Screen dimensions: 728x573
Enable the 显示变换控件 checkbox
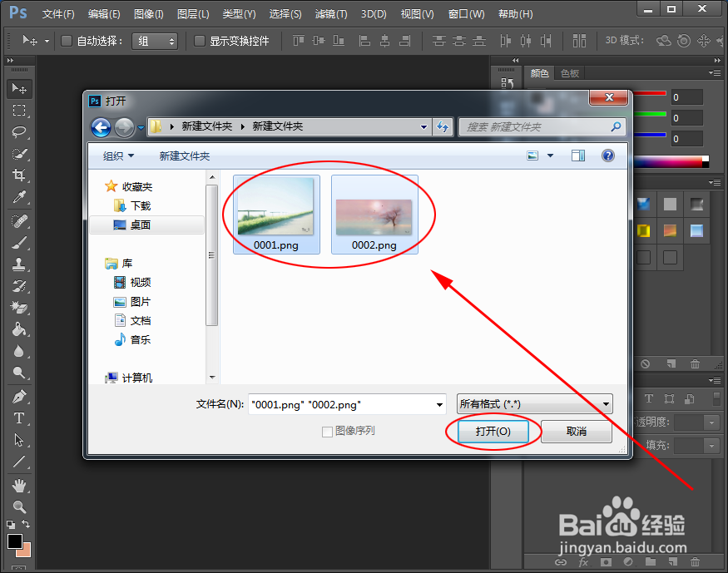tap(199, 41)
